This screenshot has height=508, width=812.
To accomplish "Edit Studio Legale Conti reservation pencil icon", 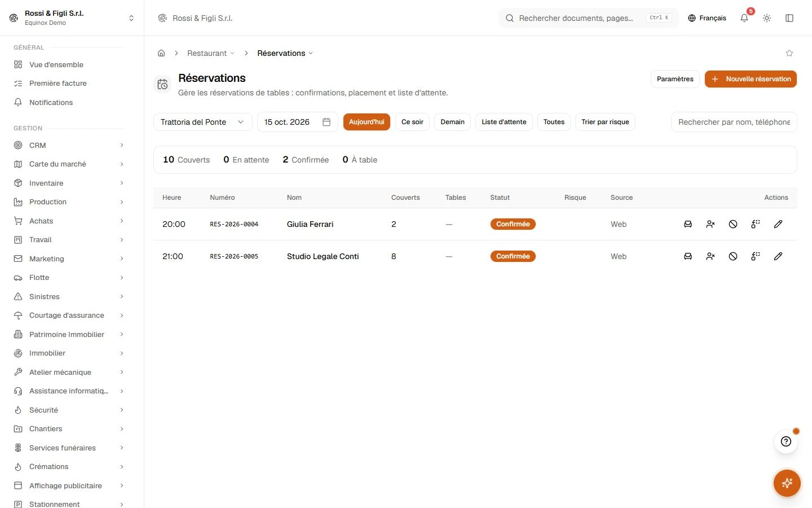I will (778, 256).
